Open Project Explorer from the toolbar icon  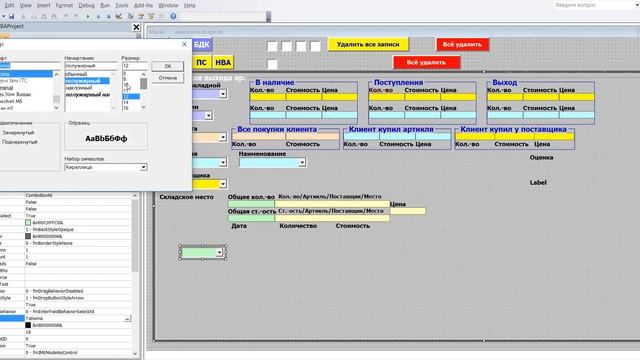pos(131,16)
